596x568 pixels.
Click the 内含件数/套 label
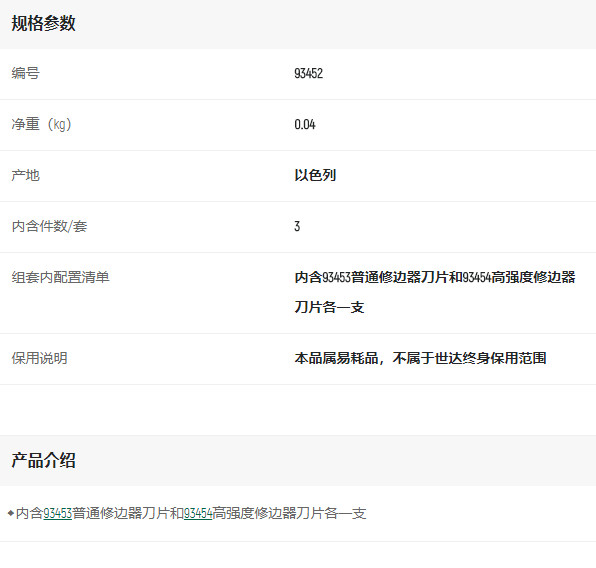click(49, 226)
